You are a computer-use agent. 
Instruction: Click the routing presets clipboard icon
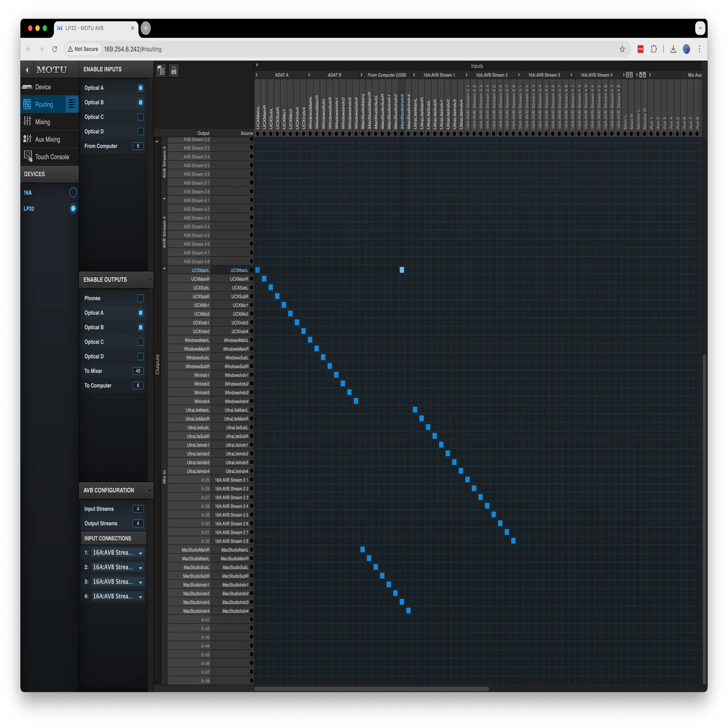[161, 71]
